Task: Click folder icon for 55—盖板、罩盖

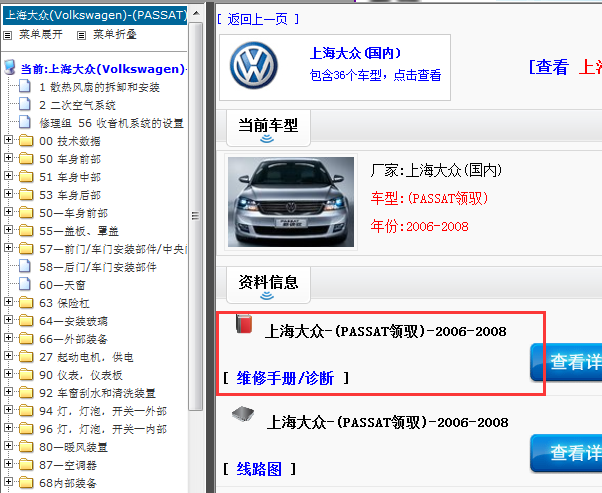Action: pos(26,230)
